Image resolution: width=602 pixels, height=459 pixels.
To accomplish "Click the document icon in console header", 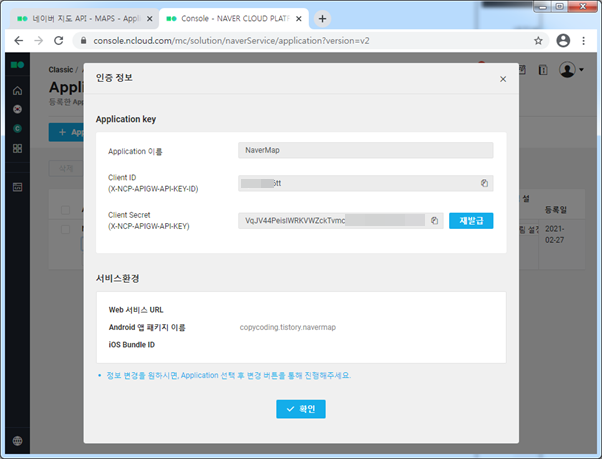I will click(543, 70).
